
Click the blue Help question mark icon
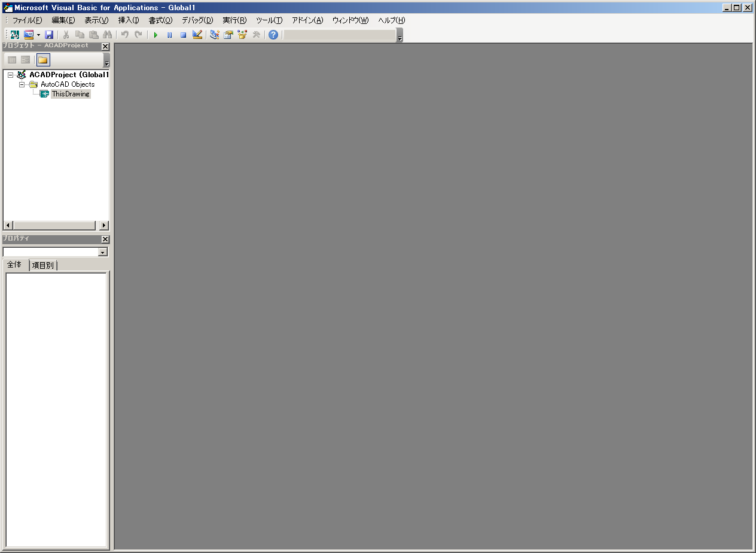tap(273, 35)
